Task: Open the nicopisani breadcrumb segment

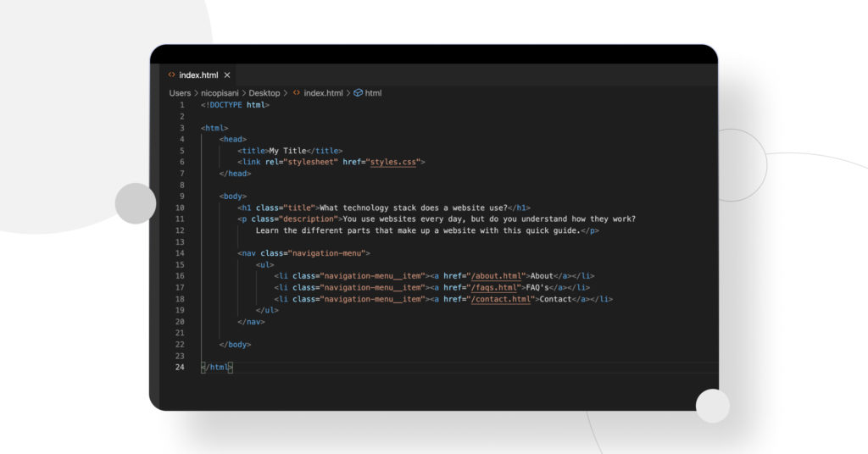Action: [220, 93]
